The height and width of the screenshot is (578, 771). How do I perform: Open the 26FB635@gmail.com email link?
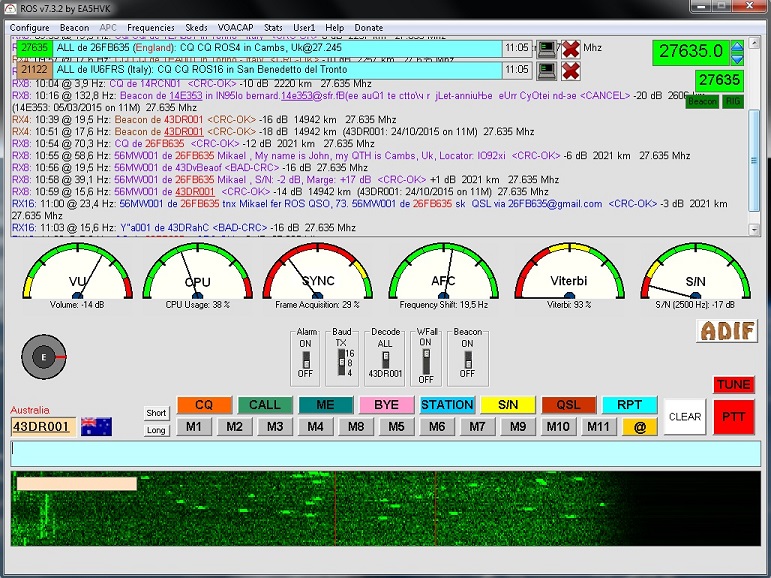(x=555, y=204)
